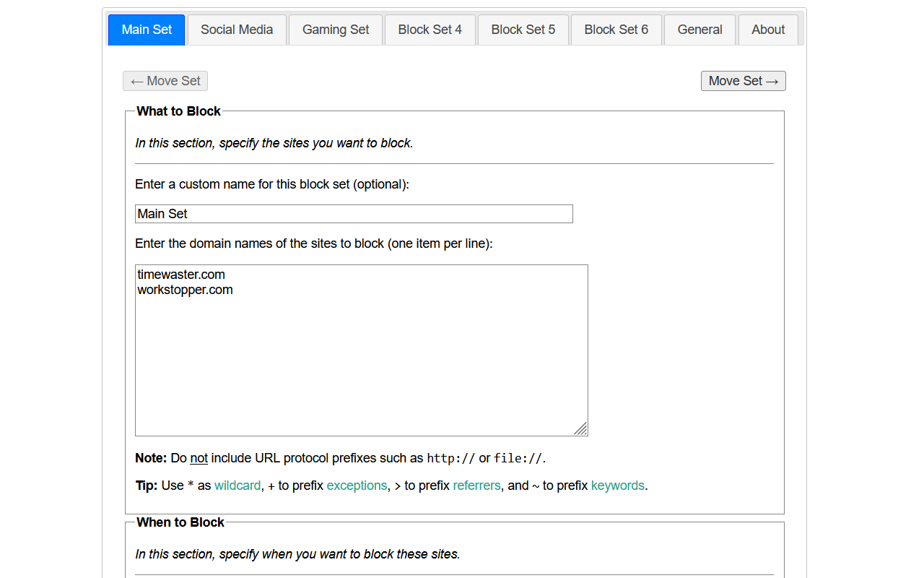Switch to the Social Media tab
The image size is (924, 578).
point(237,30)
